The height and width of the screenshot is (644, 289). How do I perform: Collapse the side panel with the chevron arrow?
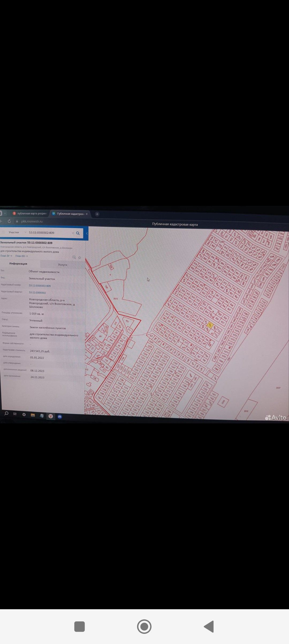(x=87, y=233)
